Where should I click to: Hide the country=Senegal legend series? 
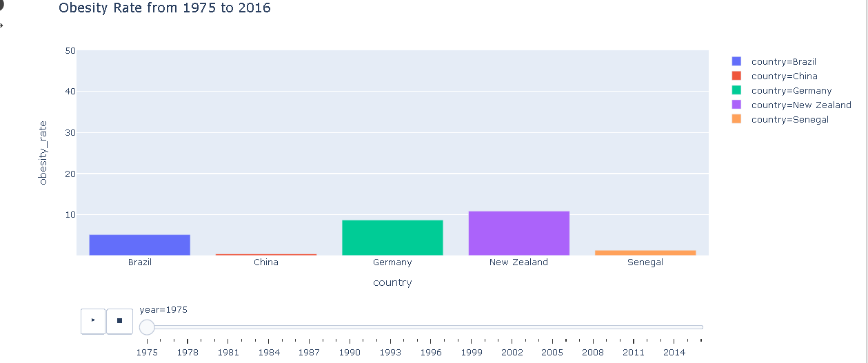[x=789, y=120]
